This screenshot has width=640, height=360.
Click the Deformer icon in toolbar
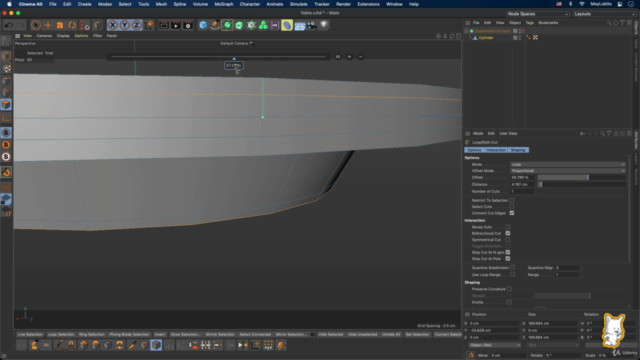287,25
